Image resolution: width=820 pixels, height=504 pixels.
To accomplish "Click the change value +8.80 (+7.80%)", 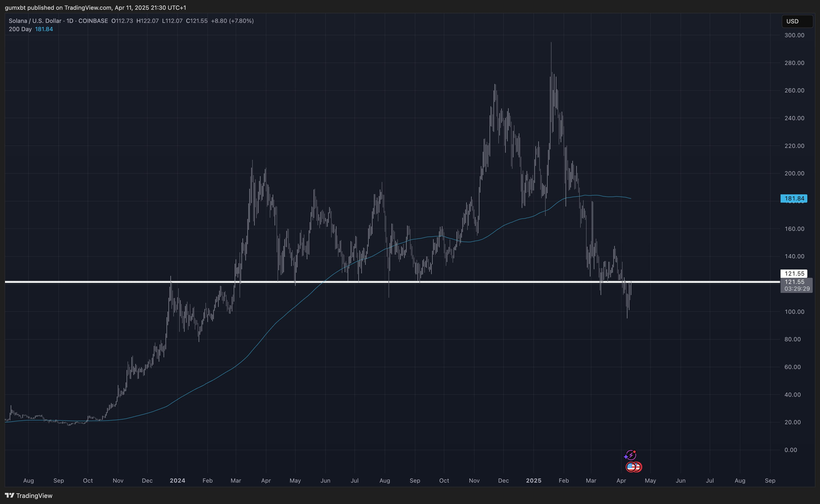I will (x=232, y=21).
